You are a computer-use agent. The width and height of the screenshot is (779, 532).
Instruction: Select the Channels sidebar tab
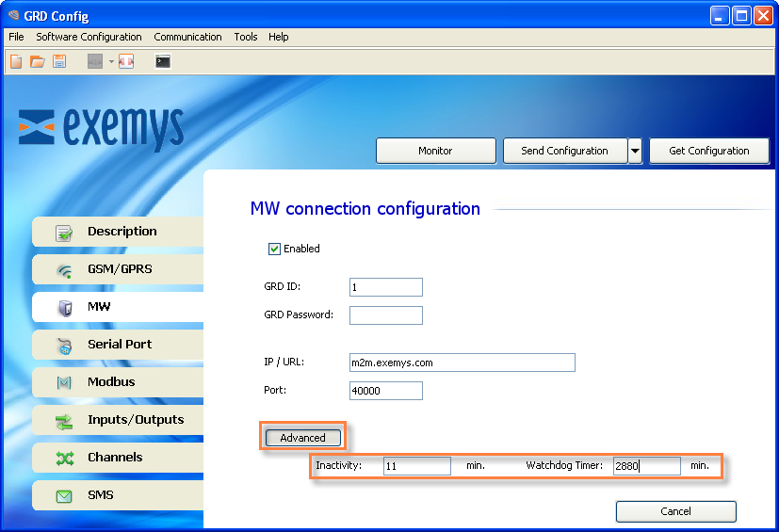pyautogui.click(x=119, y=458)
